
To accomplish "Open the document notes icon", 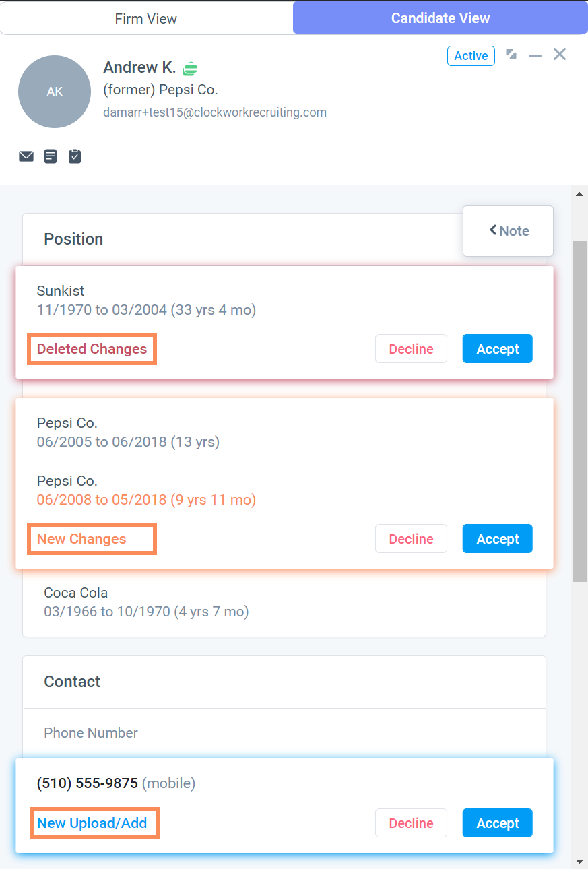I will pyautogui.click(x=51, y=156).
